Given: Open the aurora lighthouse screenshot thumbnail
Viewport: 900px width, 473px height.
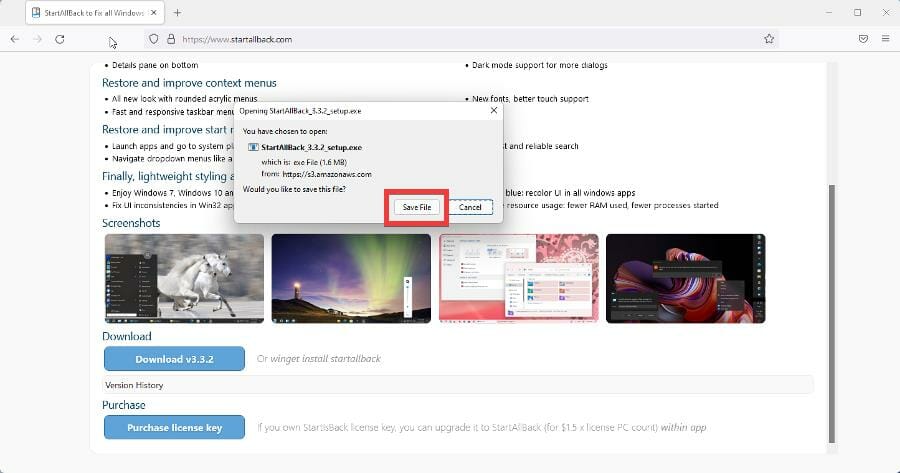Looking at the screenshot, I should 351,278.
